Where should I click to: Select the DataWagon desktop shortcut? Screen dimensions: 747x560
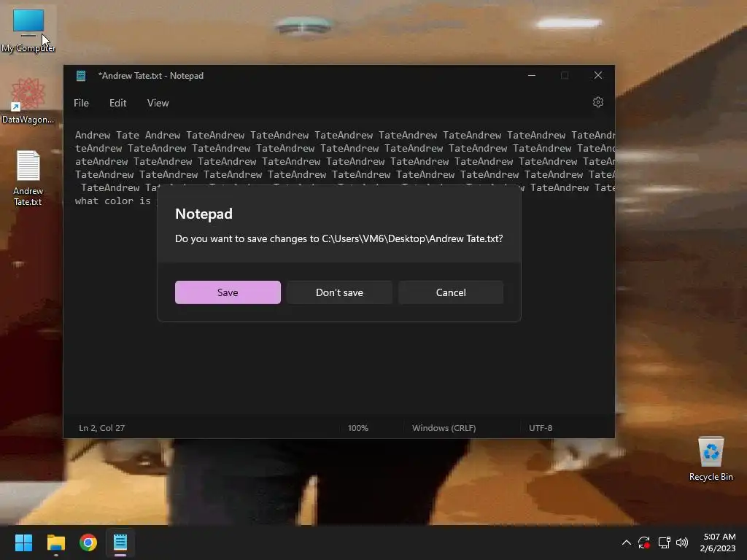(28, 101)
